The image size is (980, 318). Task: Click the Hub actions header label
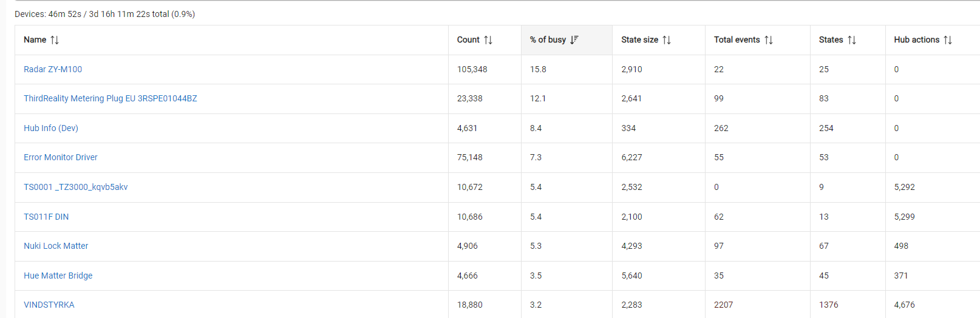[x=916, y=40]
